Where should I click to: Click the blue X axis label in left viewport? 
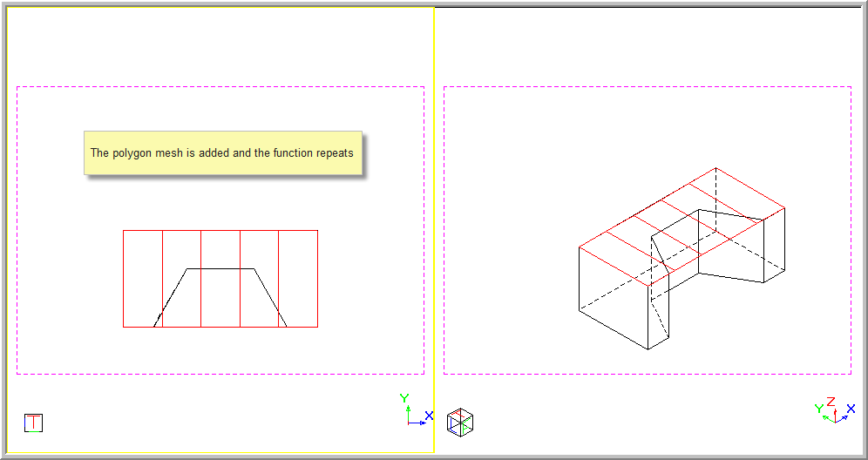(x=428, y=416)
